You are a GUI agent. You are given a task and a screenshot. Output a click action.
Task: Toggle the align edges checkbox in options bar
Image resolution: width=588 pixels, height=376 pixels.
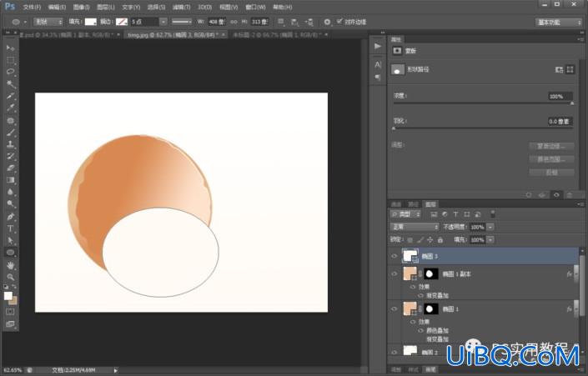pos(339,22)
